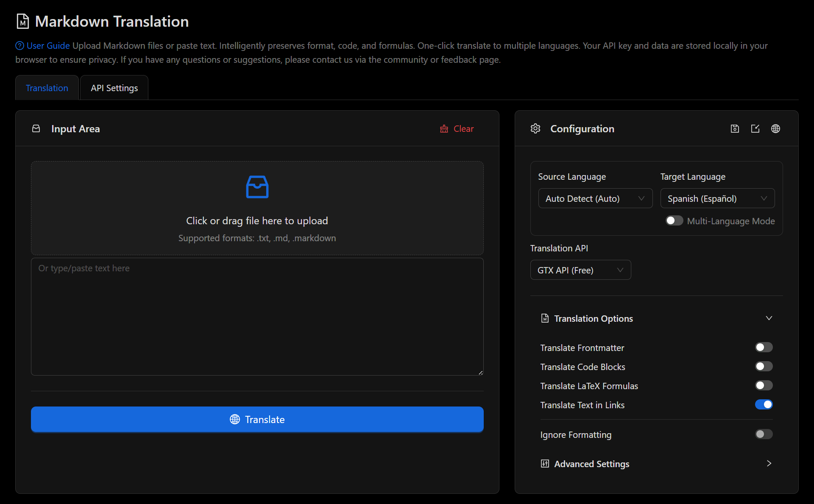Image resolution: width=814 pixels, height=504 pixels.
Task: Open the Translation API dropdown
Action: pos(580,270)
